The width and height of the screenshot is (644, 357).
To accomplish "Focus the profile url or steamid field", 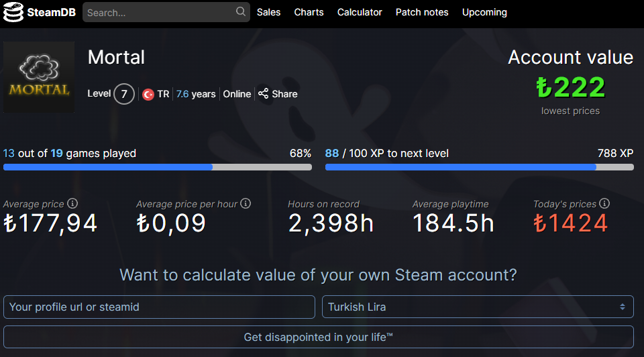I will click(x=160, y=307).
